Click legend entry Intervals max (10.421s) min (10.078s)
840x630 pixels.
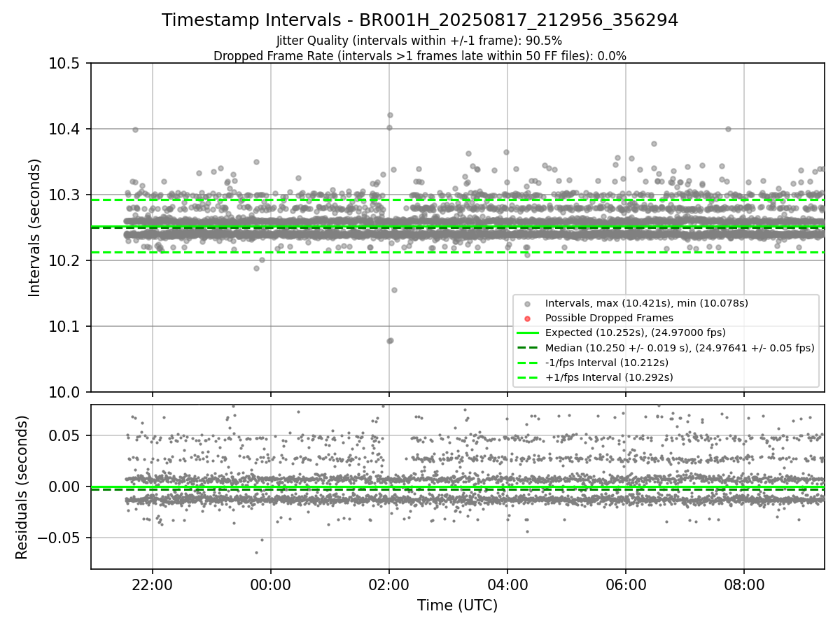[x=647, y=303]
